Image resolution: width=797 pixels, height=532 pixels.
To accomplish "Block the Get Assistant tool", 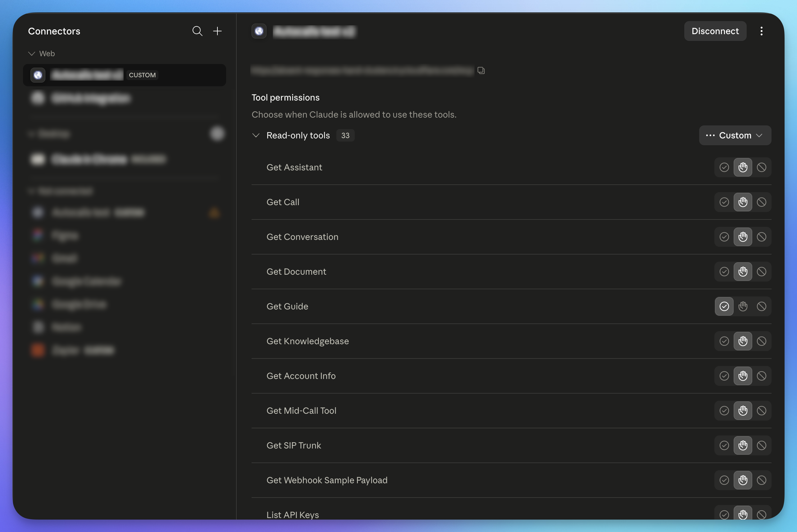I will point(761,167).
